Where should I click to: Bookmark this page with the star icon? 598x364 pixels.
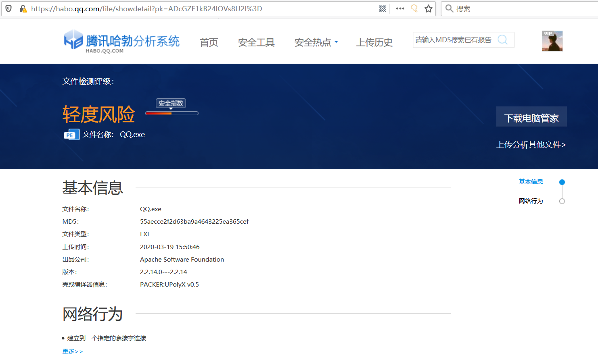(428, 8)
